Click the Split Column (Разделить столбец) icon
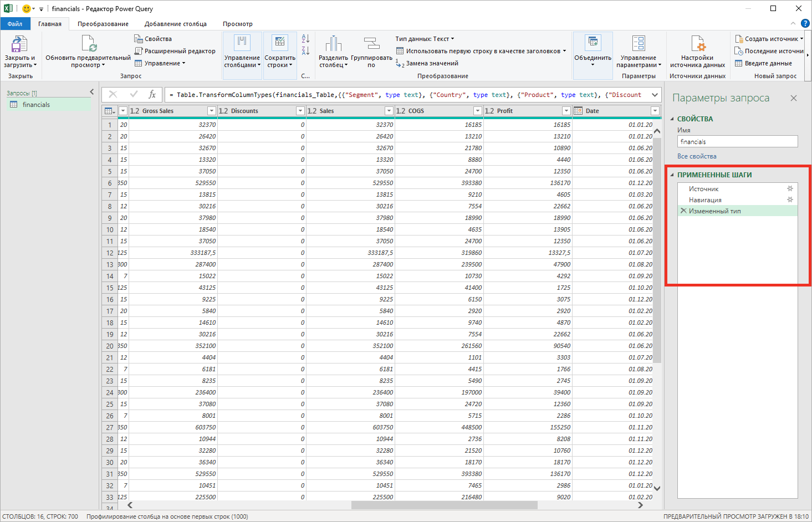812x522 pixels. (x=334, y=44)
